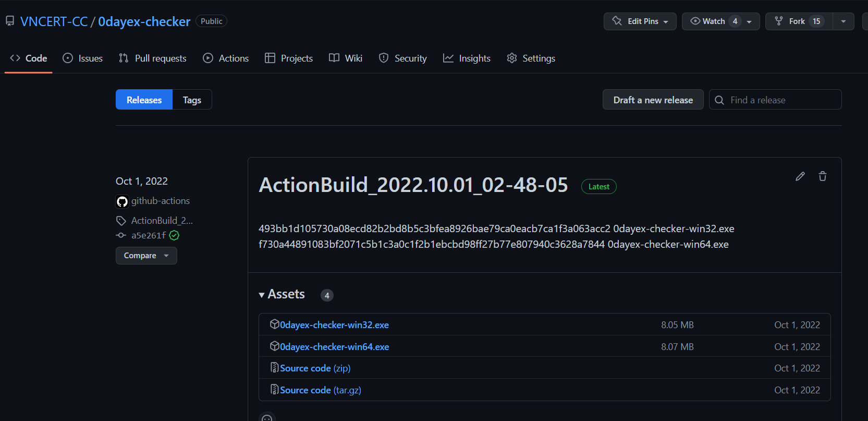
Task: Click the pin icon on Edit Pins
Action: (617, 21)
